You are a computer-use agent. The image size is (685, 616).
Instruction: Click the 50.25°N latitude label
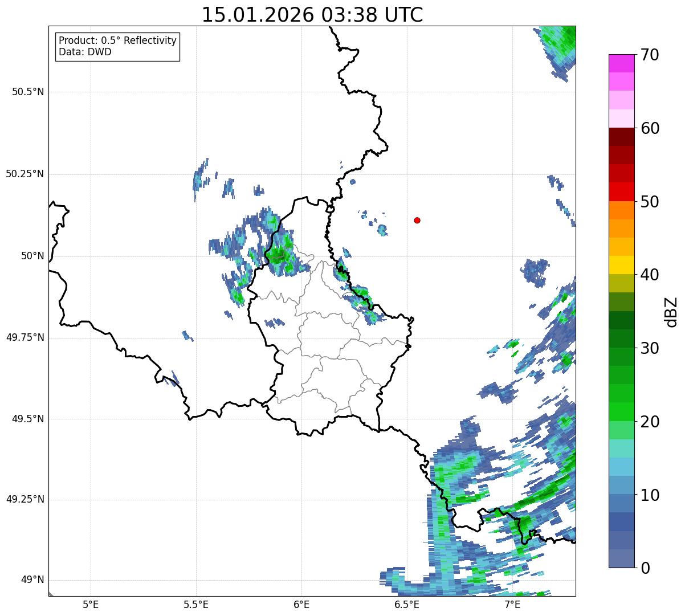tap(25, 174)
